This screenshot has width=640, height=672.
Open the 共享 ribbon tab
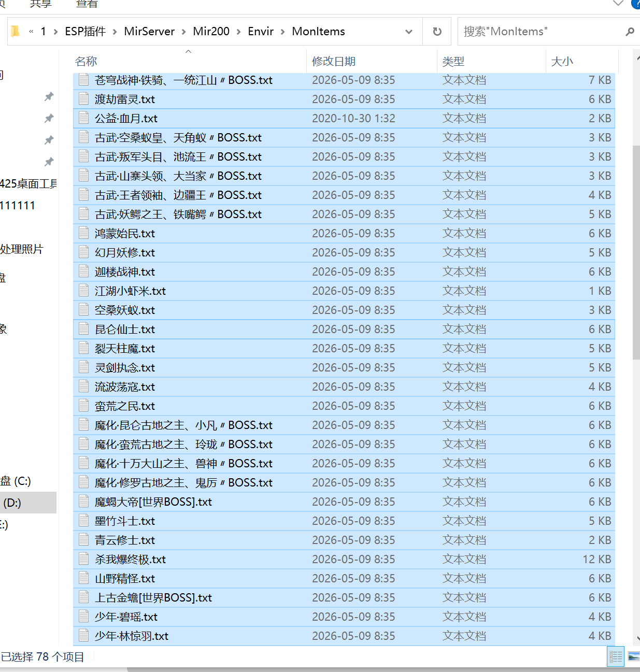(40, 4)
